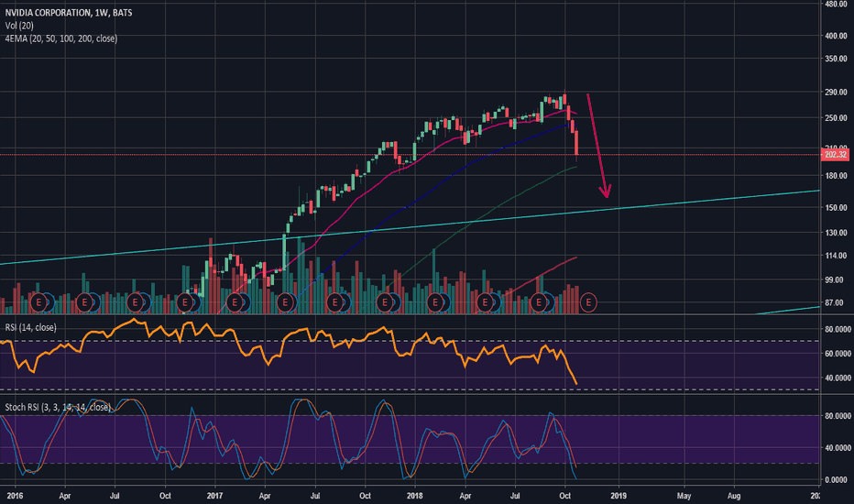Viewport: 854px width, 504px height.
Task: Select the Vol (20) indicator legend
Action: pos(19,25)
